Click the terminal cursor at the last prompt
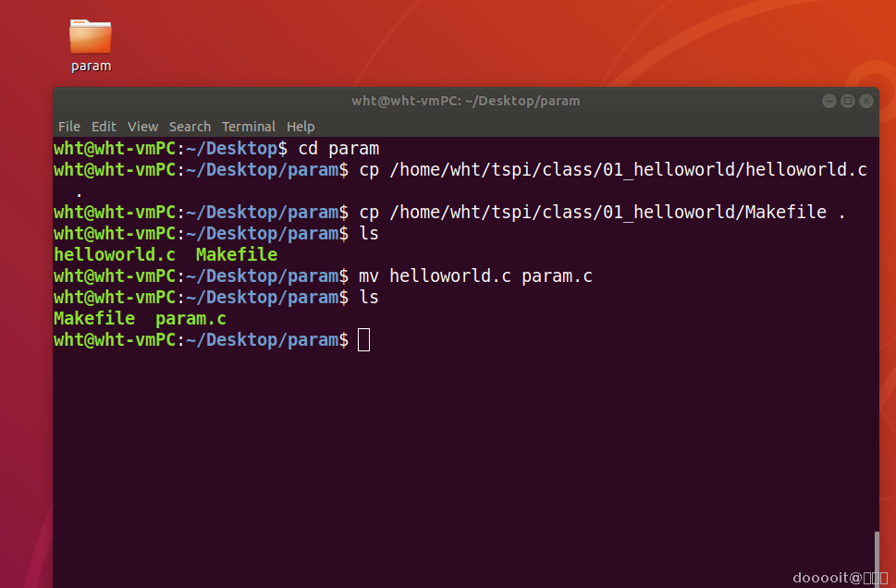This screenshot has height=588, width=896. tap(363, 340)
